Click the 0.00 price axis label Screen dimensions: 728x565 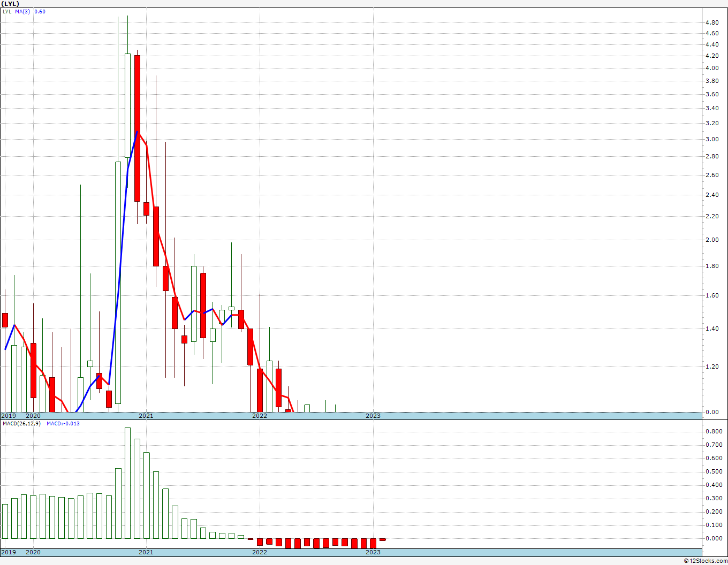[x=712, y=412]
